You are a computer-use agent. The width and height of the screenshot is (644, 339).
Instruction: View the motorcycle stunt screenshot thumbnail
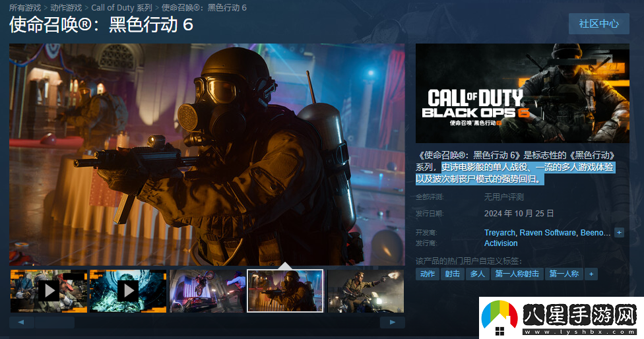207,290
